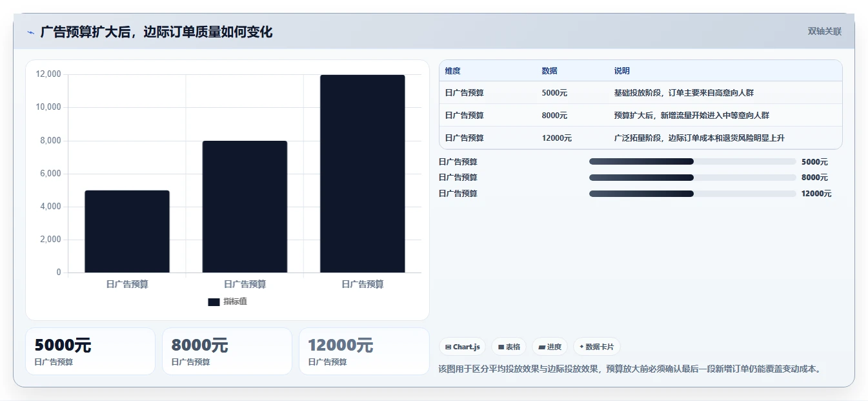This screenshot has height=401, width=868.
Task: Click the 双轴关联 tag in header
Action: click(825, 32)
